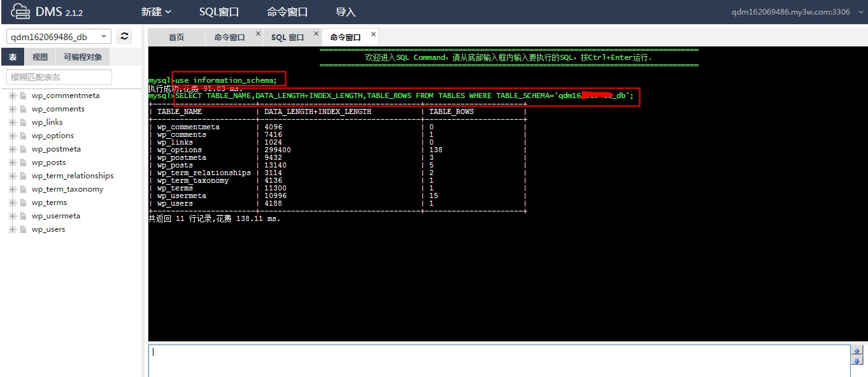Open the qdm162069486_db database dropdown
Image resolution: width=868 pixels, height=377 pixels.
[104, 37]
